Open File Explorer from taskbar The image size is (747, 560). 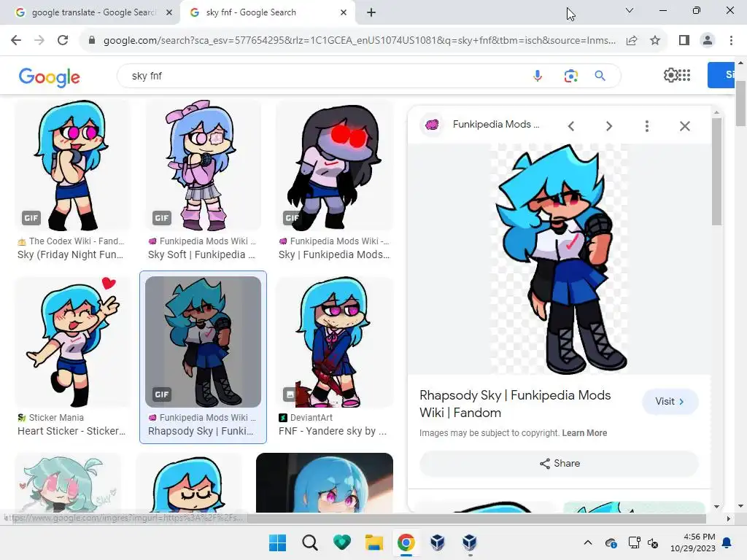(x=374, y=542)
